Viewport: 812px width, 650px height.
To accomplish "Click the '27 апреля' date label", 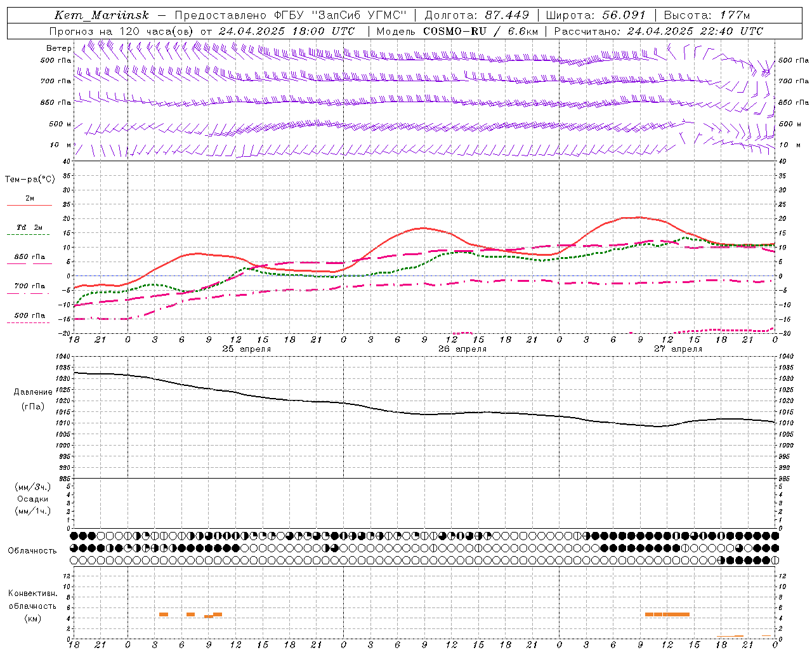I will (x=678, y=349).
